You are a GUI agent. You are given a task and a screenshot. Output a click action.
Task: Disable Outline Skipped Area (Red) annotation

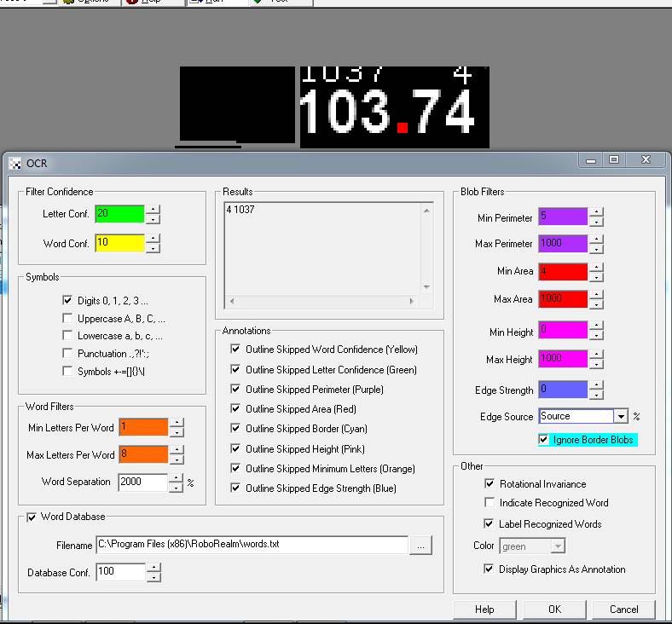tap(235, 409)
